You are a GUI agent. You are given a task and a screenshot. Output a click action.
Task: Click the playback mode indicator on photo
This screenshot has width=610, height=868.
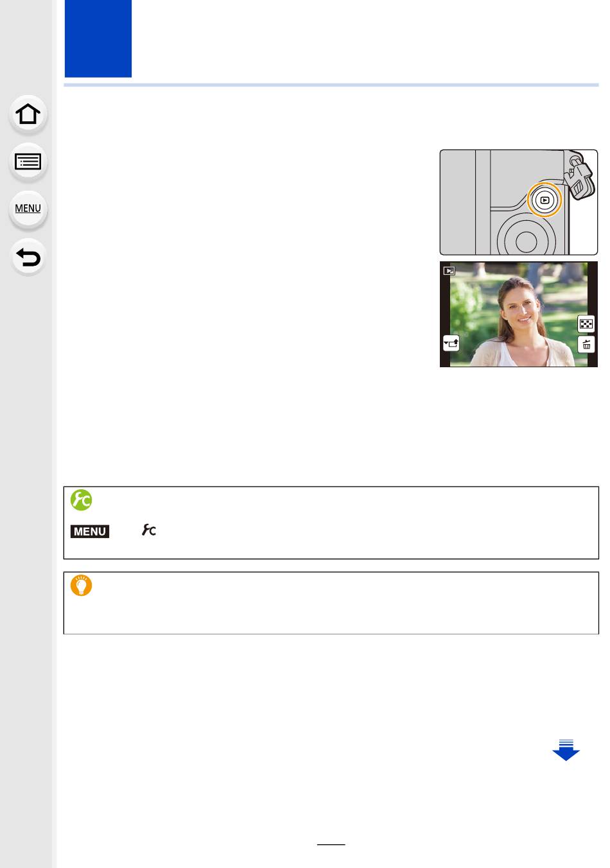(449, 271)
